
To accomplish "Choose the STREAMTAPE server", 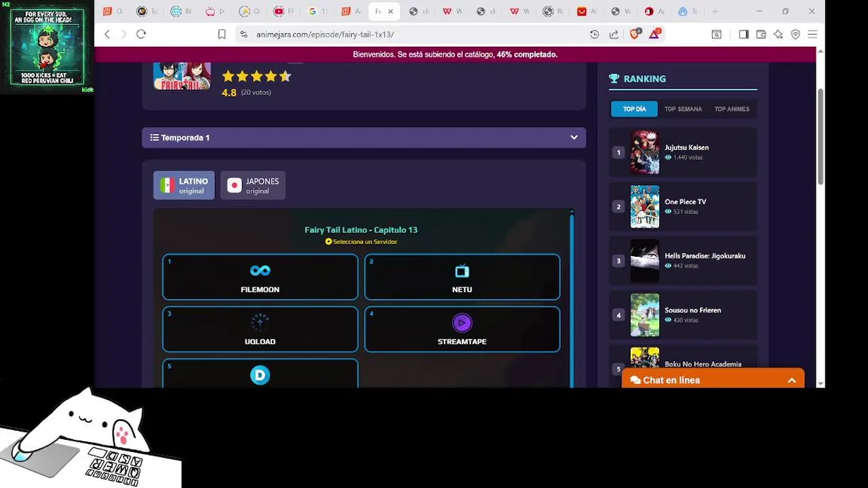I will [x=462, y=329].
